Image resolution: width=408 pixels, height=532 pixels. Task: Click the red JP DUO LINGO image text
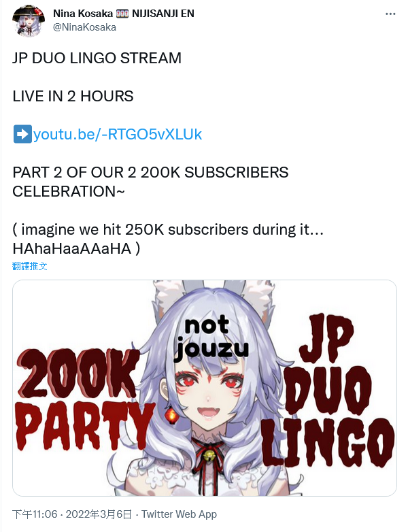click(328, 390)
